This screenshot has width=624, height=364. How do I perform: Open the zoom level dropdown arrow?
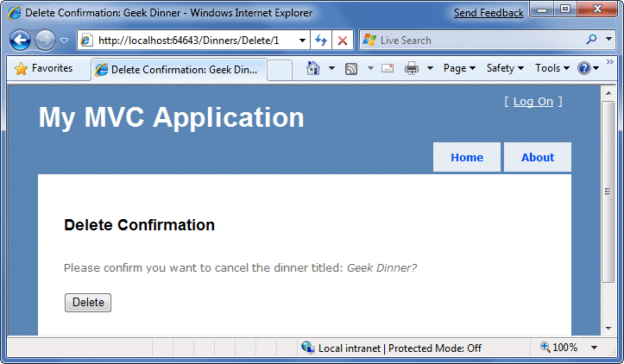(x=594, y=348)
